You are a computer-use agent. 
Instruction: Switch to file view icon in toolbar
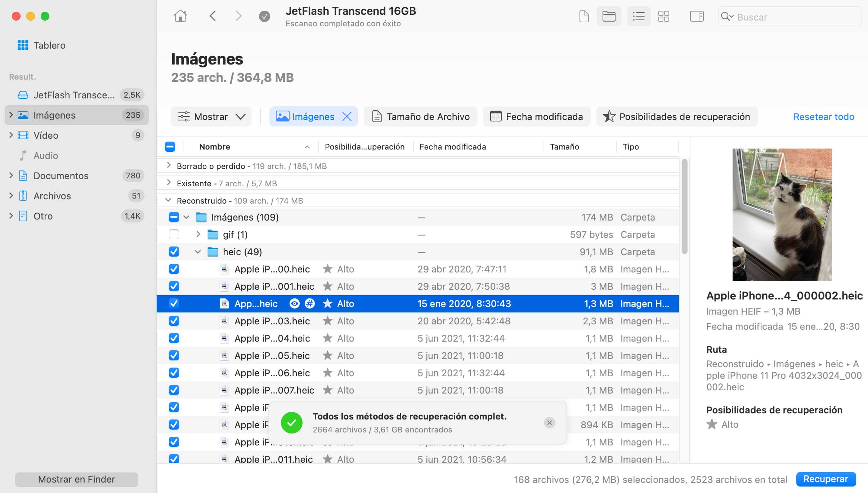coord(584,16)
